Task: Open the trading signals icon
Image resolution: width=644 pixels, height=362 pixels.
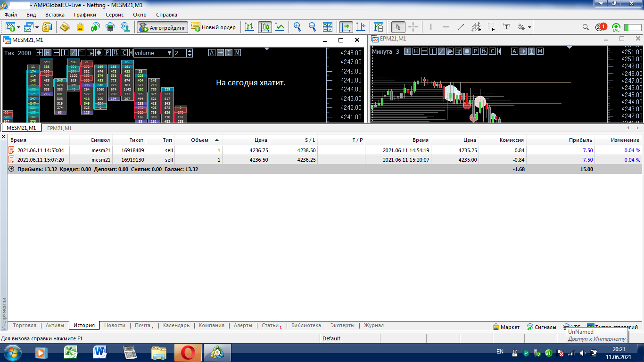Action: coord(95,27)
